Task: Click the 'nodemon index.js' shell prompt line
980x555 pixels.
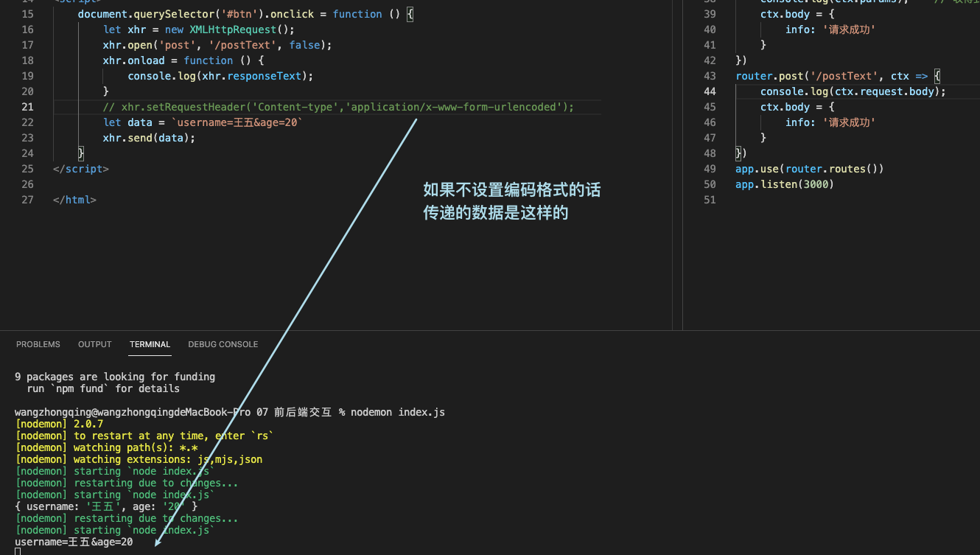Action: 230,412
